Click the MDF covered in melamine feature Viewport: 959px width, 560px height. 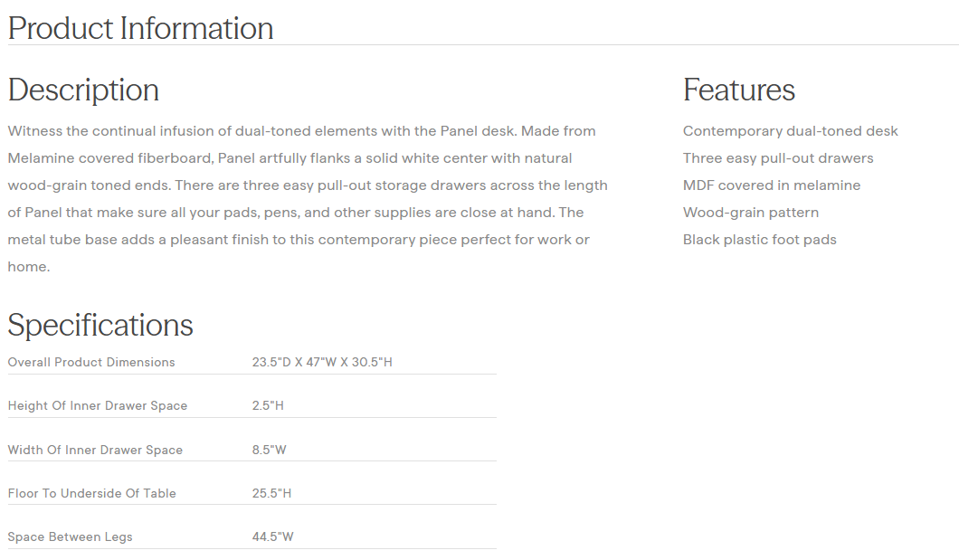[x=771, y=185]
